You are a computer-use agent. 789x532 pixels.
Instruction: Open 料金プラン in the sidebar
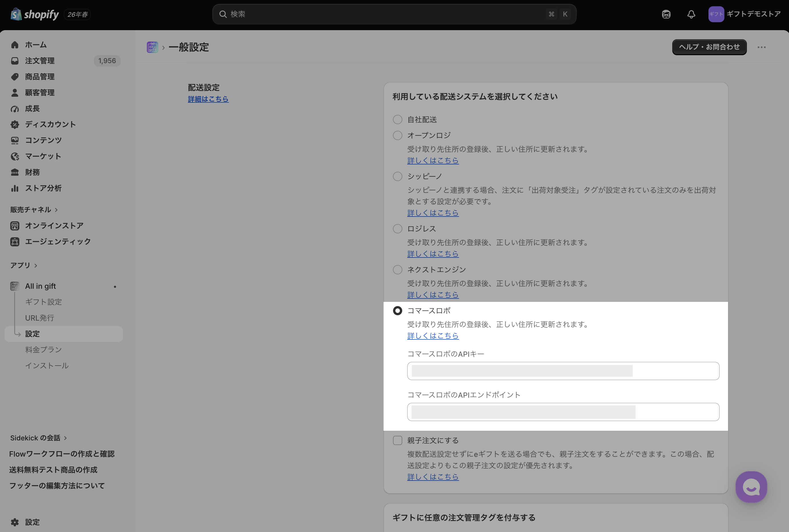point(44,350)
